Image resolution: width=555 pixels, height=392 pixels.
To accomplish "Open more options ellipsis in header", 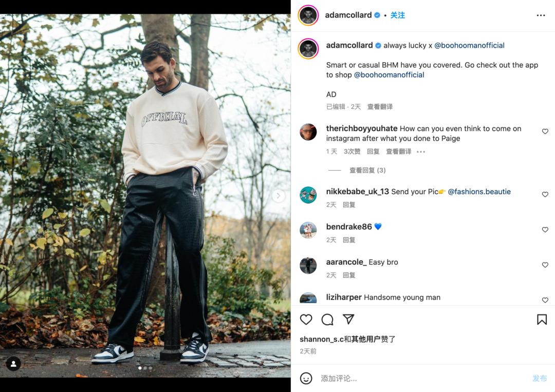I will pos(541,15).
